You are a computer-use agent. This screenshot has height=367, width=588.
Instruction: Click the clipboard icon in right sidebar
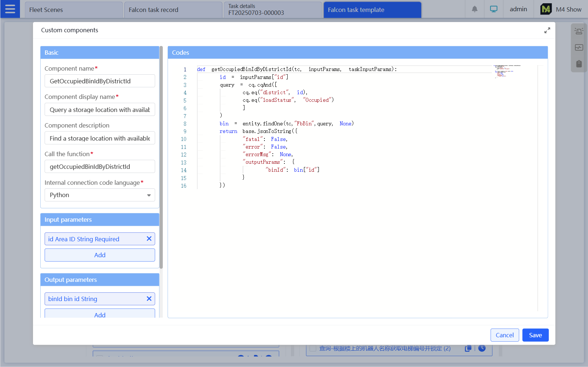(579, 64)
